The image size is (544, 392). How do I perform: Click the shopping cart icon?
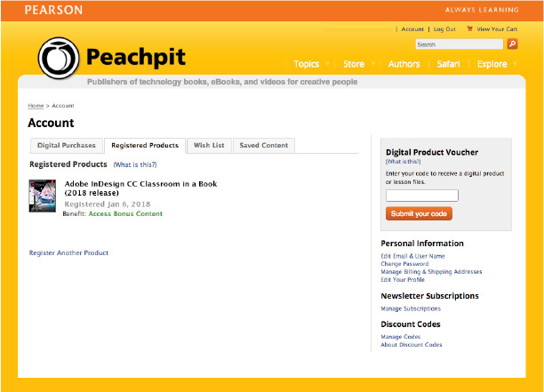click(469, 28)
